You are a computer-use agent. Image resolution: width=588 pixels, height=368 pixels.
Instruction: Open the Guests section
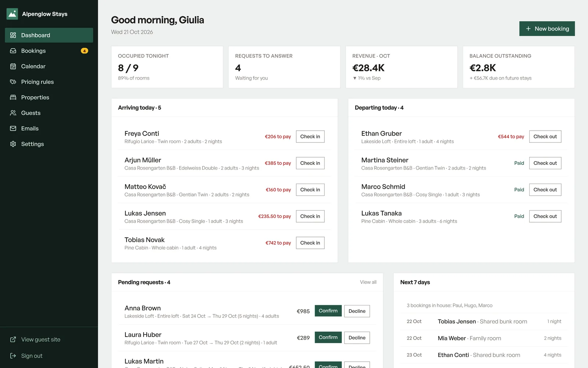tap(49, 113)
